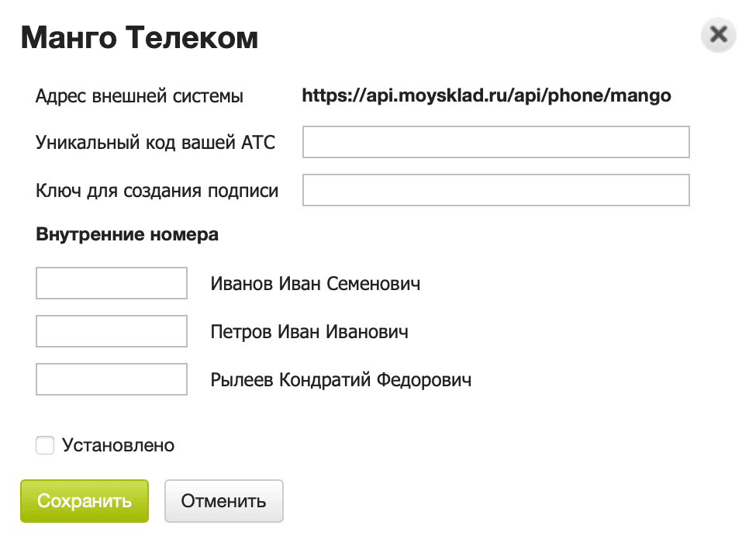Select the Манго Телеком dialog title
The width and height of the screenshot is (749, 560).
pyautogui.click(x=140, y=36)
